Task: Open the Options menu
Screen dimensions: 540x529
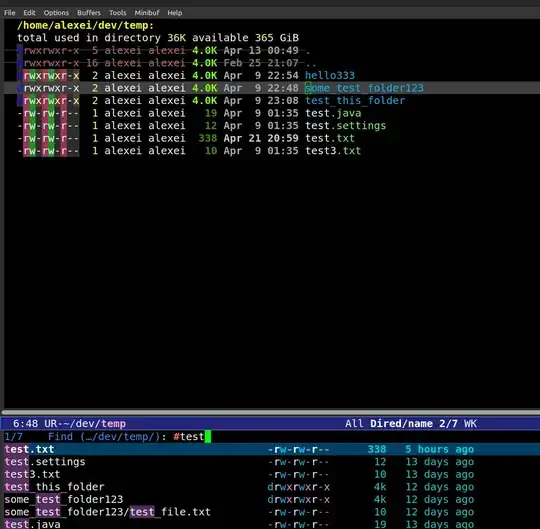Action: coord(56,13)
